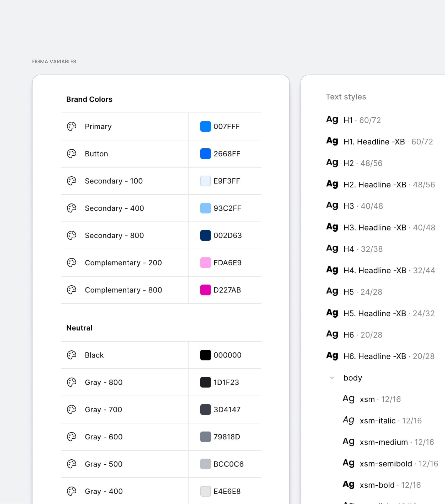Click the Neutral section heading
445x504 pixels.
coord(79,328)
